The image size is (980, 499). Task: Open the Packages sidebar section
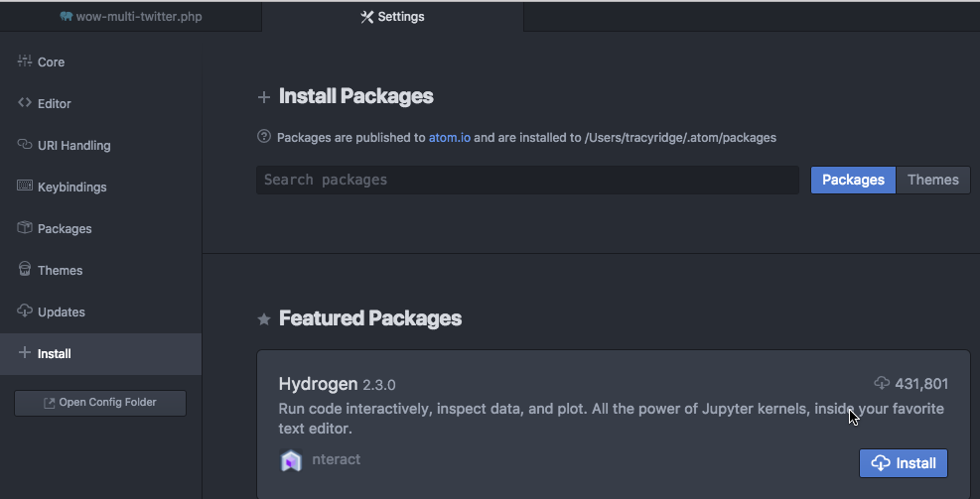click(x=100, y=228)
